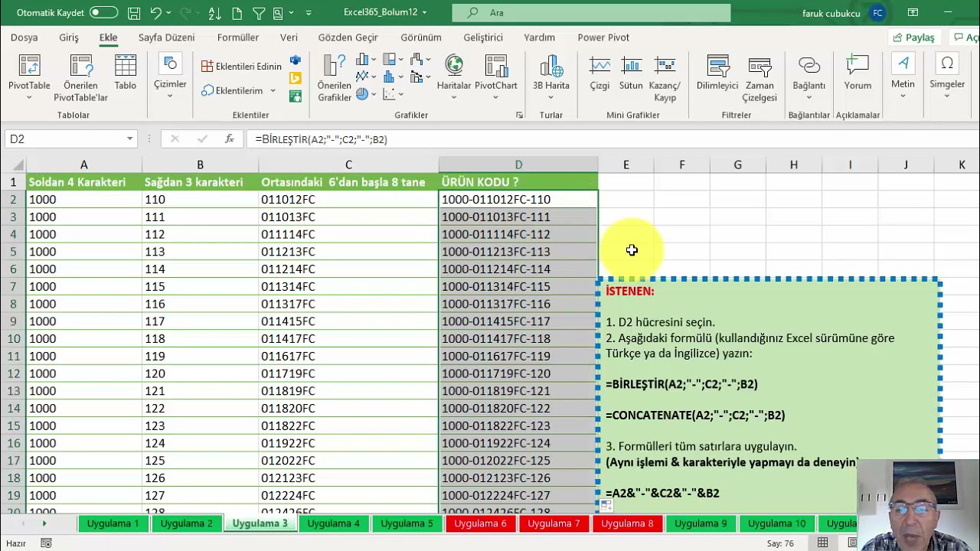Screen dimensions: 980x551
Task: Click the Dilimleyici slicer button
Action: point(717,73)
